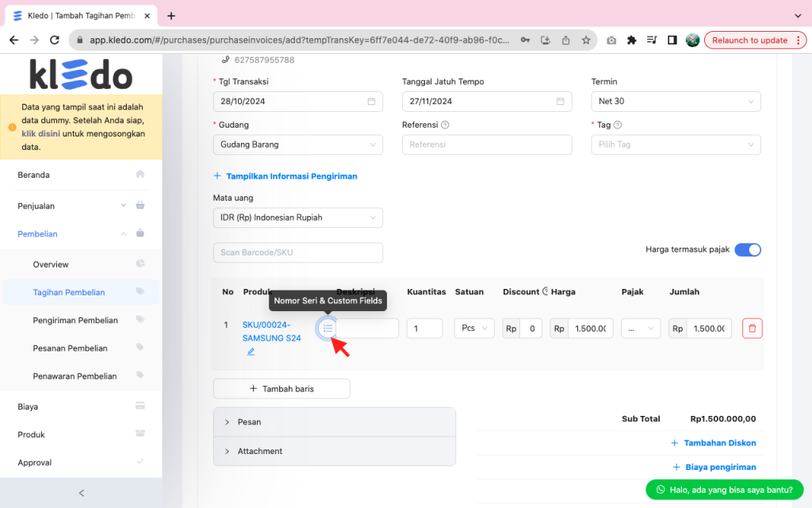
Task: Click the Scan Barcode/SKU field
Action: (298, 252)
